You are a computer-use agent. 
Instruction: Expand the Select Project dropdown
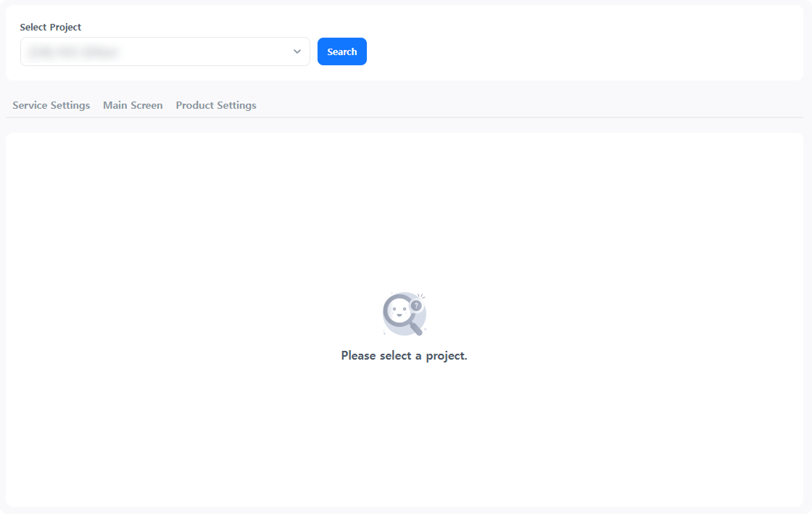pos(165,51)
